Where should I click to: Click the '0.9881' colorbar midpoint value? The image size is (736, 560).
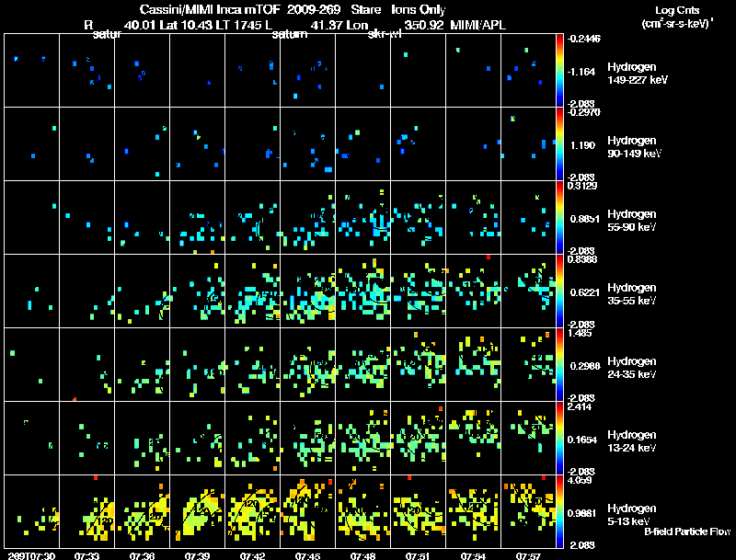pyautogui.click(x=582, y=514)
